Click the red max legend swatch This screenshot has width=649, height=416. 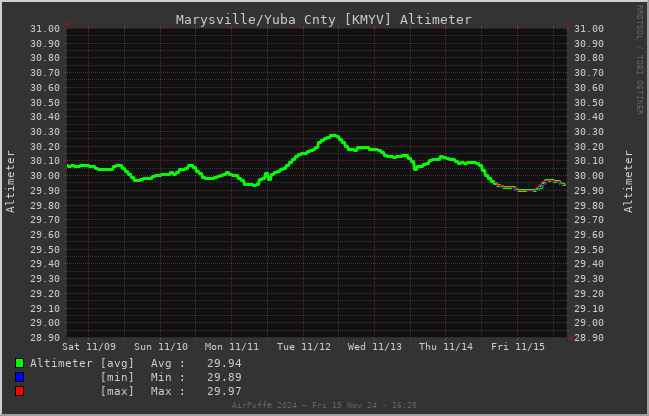(19, 391)
